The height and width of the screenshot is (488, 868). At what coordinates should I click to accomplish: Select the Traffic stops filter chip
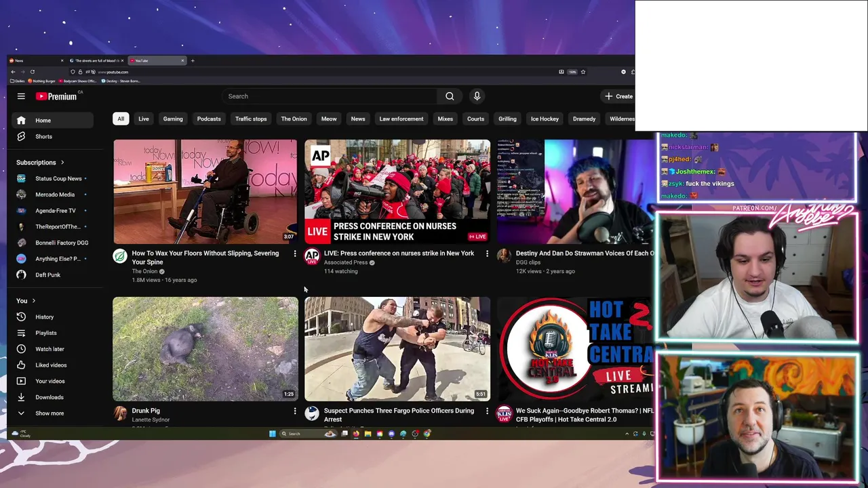251,119
